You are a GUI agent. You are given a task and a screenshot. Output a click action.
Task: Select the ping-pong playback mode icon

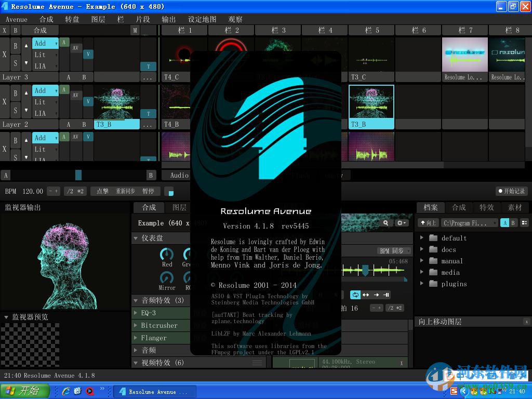coord(366,295)
